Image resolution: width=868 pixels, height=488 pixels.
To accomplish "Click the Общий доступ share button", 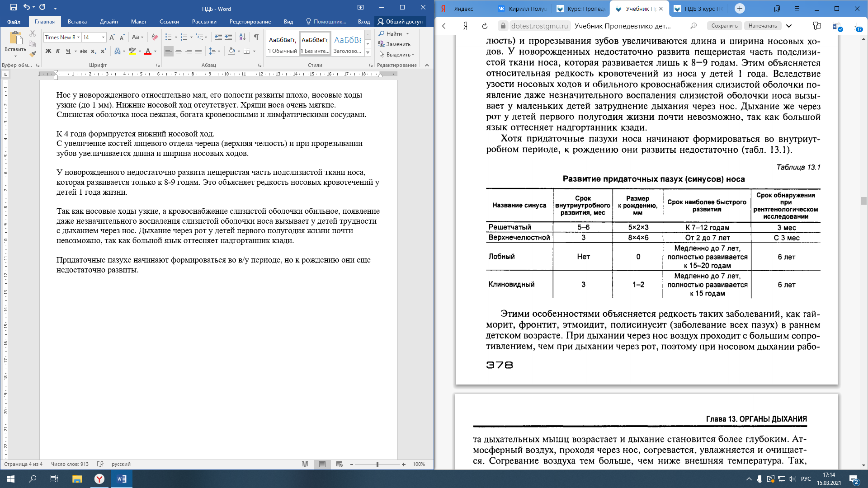I will [x=400, y=21].
